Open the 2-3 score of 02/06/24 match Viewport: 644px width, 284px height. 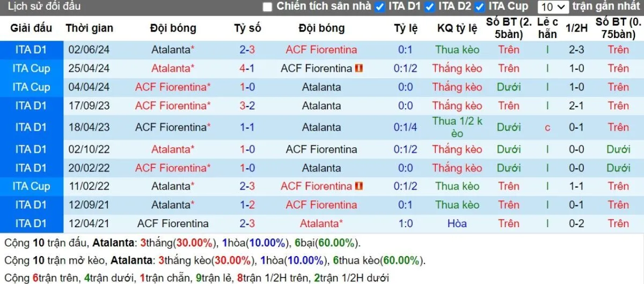[x=247, y=50]
